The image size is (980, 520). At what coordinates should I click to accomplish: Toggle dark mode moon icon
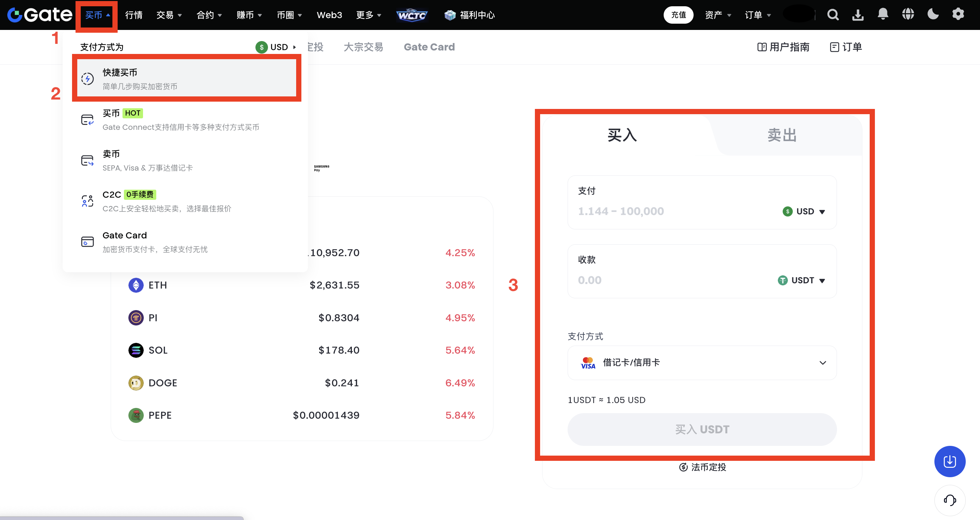(933, 15)
